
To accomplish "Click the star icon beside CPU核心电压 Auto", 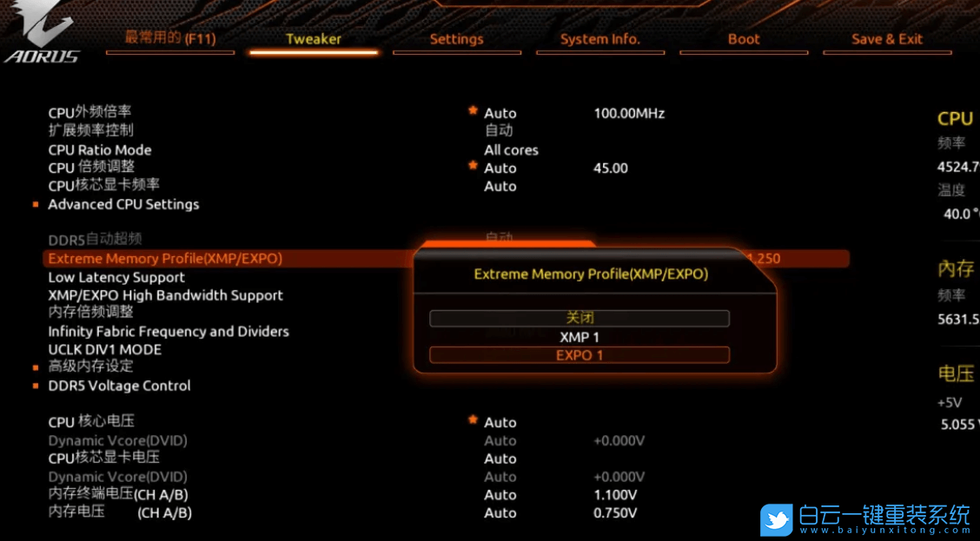I will (x=473, y=419).
